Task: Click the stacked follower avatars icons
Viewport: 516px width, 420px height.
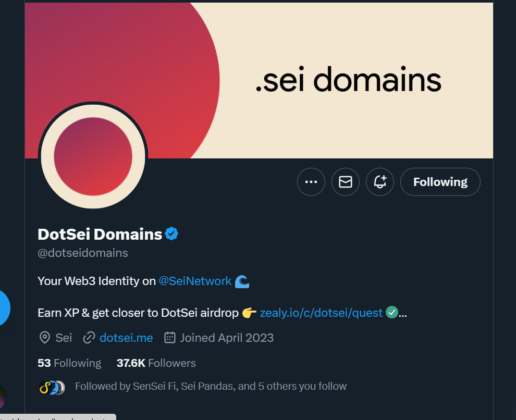Action: tap(52, 387)
